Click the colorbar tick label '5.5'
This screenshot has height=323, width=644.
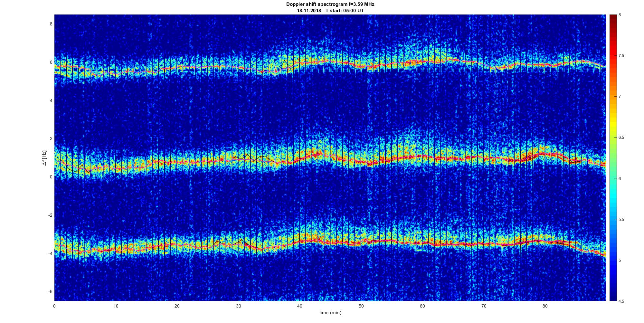621,219
